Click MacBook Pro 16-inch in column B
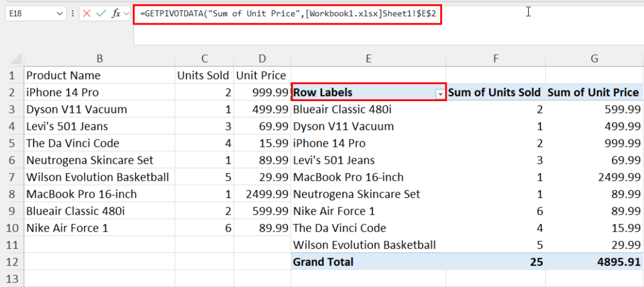 click(99, 194)
